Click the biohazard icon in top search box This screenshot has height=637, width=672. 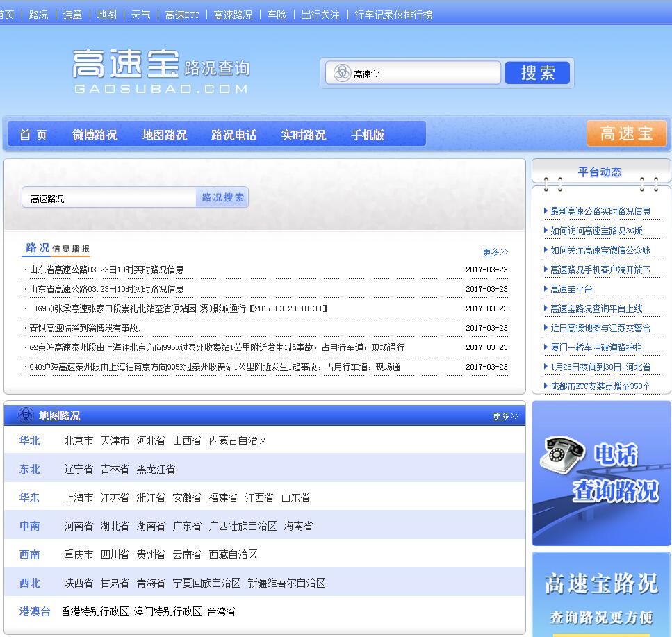point(342,73)
